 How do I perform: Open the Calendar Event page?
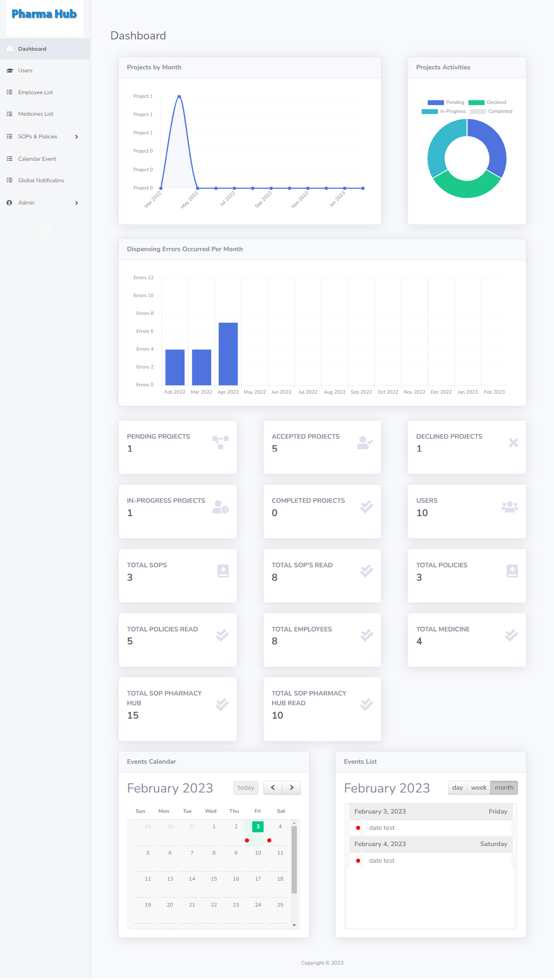[x=45, y=159]
